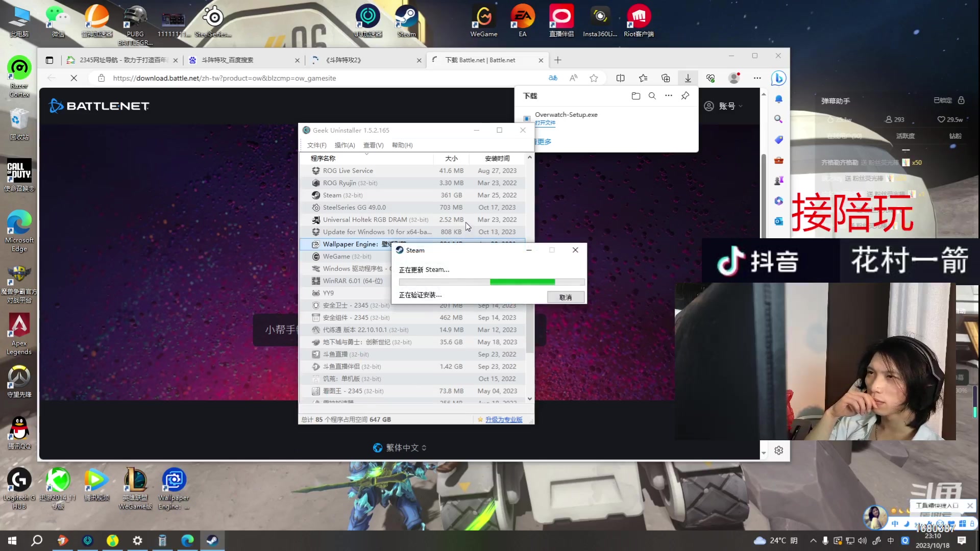Cancel the Steam update with 取消
The height and width of the screenshot is (551, 980).
[x=566, y=297]
